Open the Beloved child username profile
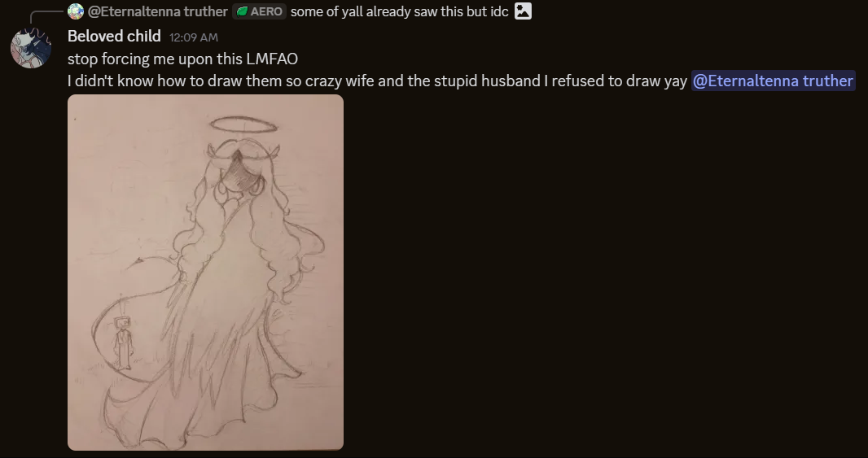The width and height of the screenshot is (868, 458). coord(114,37)
